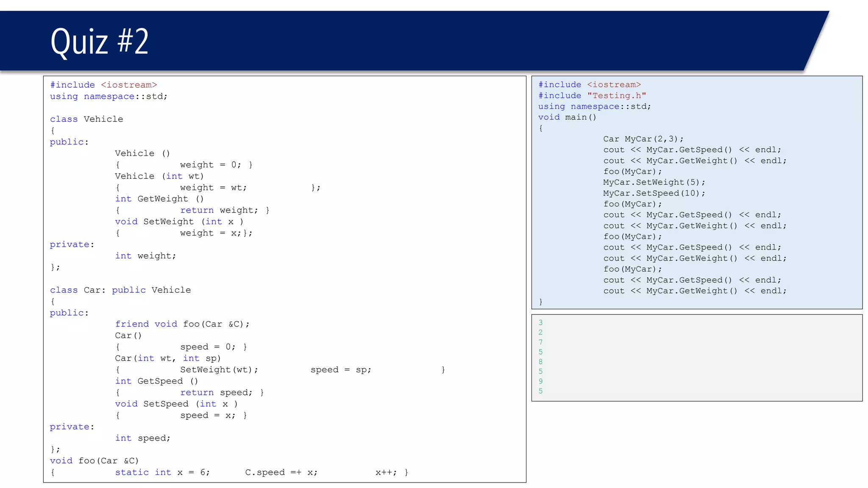This screenshot has width=868, height=488.
Task: Click the friend void foo(Car &C) line
Action: click(182, 324)
